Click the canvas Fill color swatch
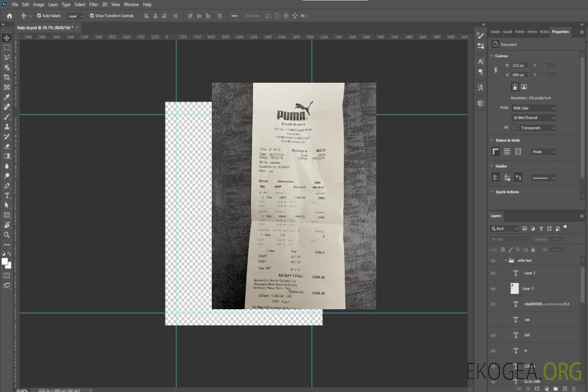The width and height of the screenshot is (588, 392). coord(514,128)
